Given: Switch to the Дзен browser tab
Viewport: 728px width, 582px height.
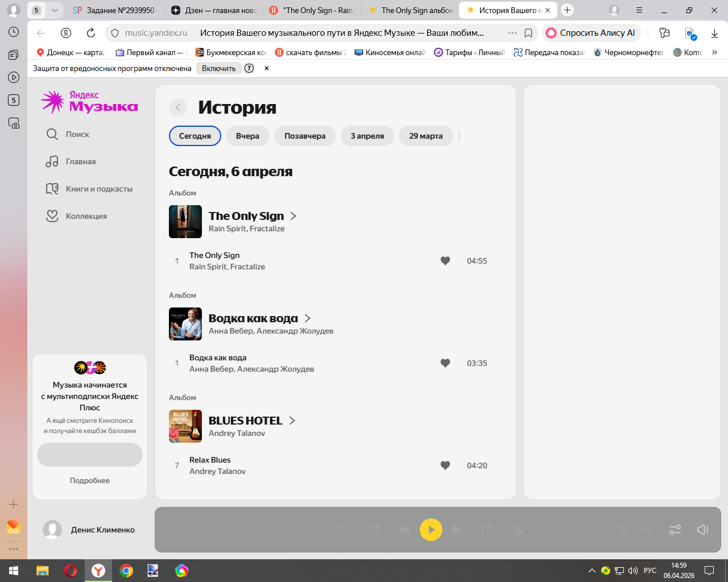Looking at the screenshot, I should 214,10.
